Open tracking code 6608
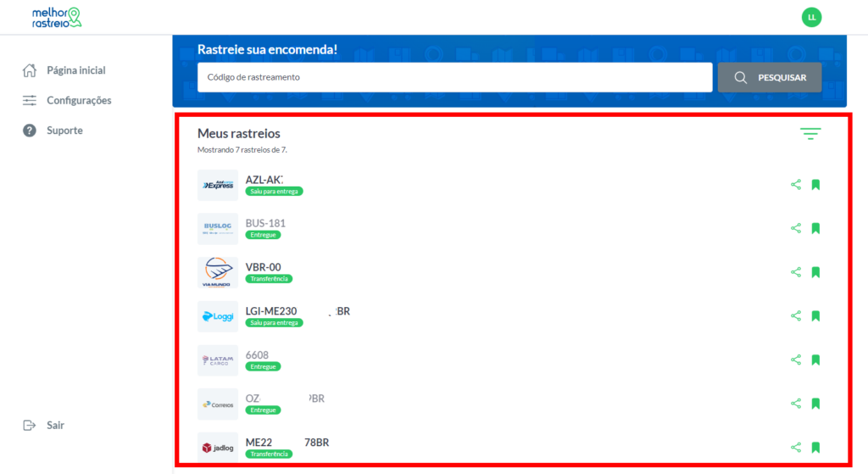The image size is (868, 474). [257, 355]
